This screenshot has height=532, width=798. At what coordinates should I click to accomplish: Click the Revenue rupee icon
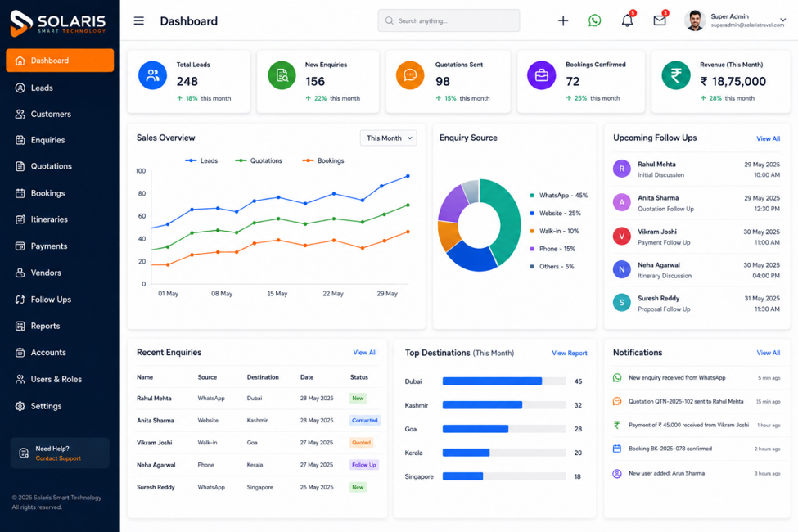pyautogui.click(x=676, y=75)
